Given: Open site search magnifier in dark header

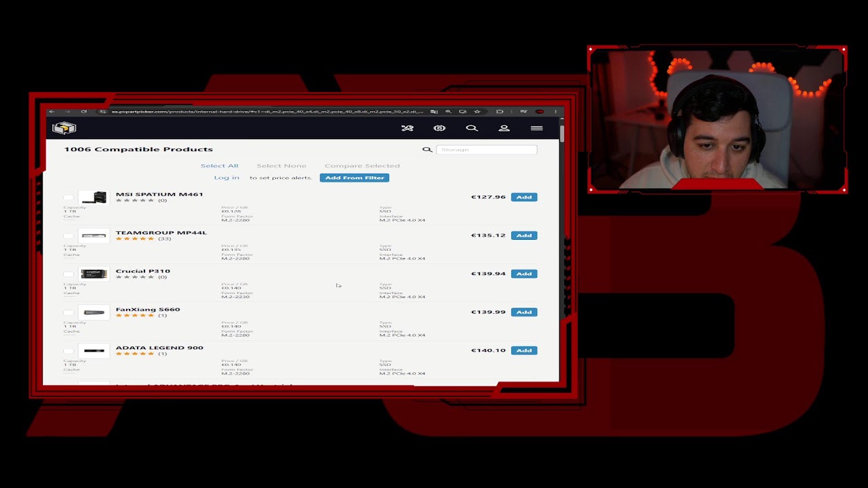Looking at the screenshot, I should pos(472,128).
